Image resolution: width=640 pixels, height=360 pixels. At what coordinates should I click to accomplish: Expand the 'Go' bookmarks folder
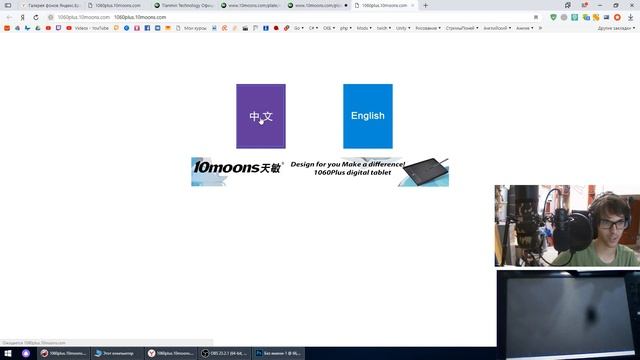299,28
